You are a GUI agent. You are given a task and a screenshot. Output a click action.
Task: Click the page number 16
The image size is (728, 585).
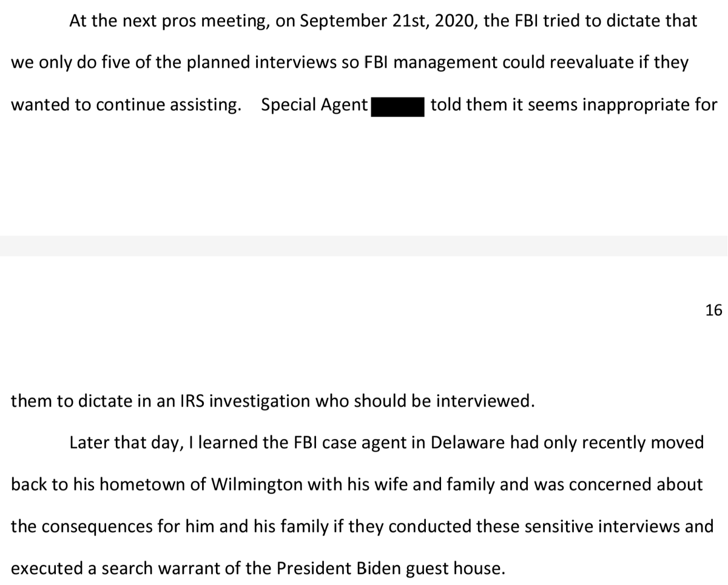[x=714, y=310]
